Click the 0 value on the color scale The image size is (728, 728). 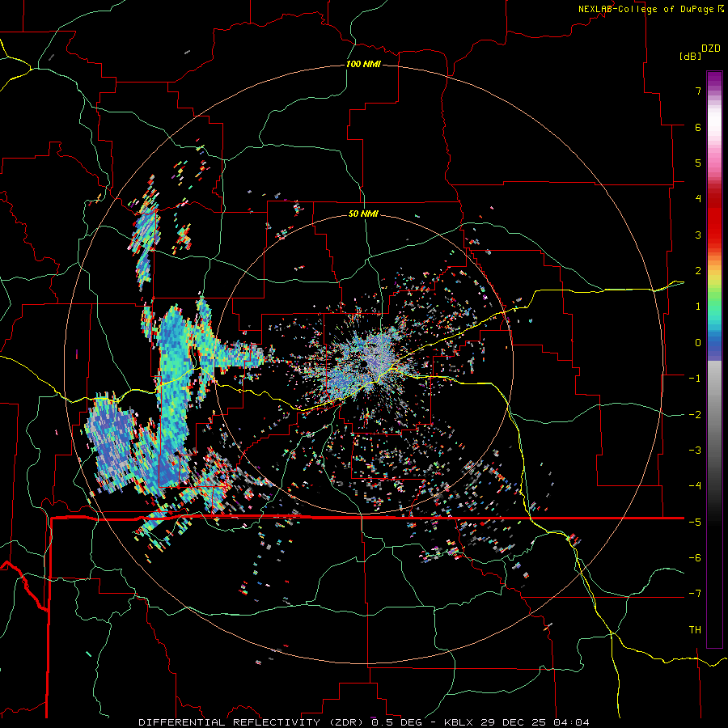tap(697, 343)
